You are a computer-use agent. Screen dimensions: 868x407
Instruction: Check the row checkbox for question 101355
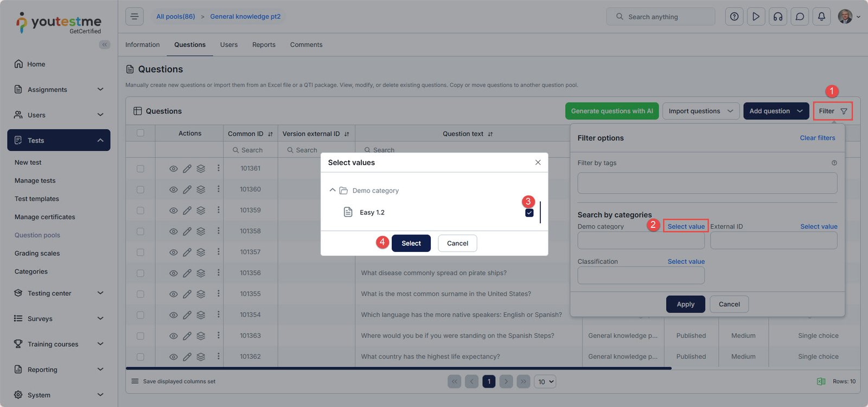click(141, 294)
